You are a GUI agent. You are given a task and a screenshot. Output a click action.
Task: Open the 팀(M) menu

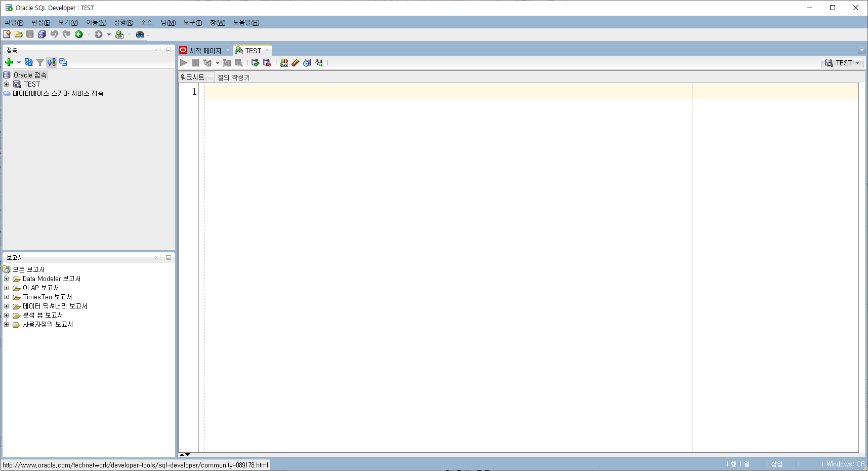pyautogui.click(x=168, y=22)
